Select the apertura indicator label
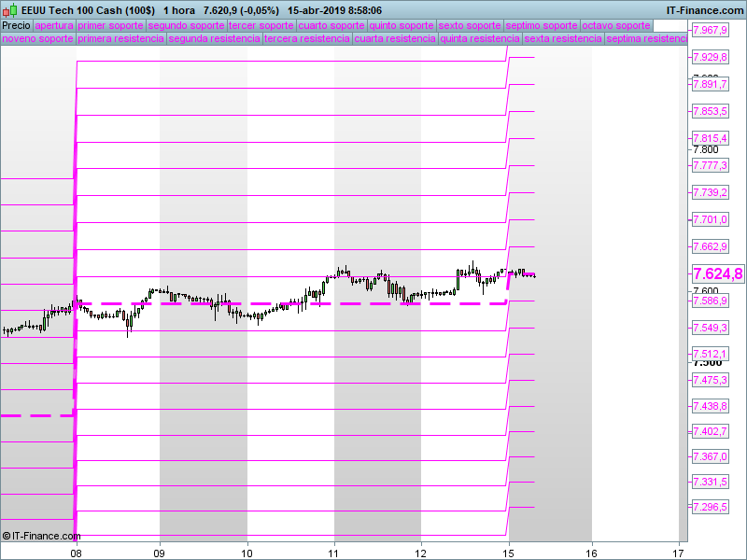Image resolution: width=747 pixels, height=560 pixels. (54, 26)
